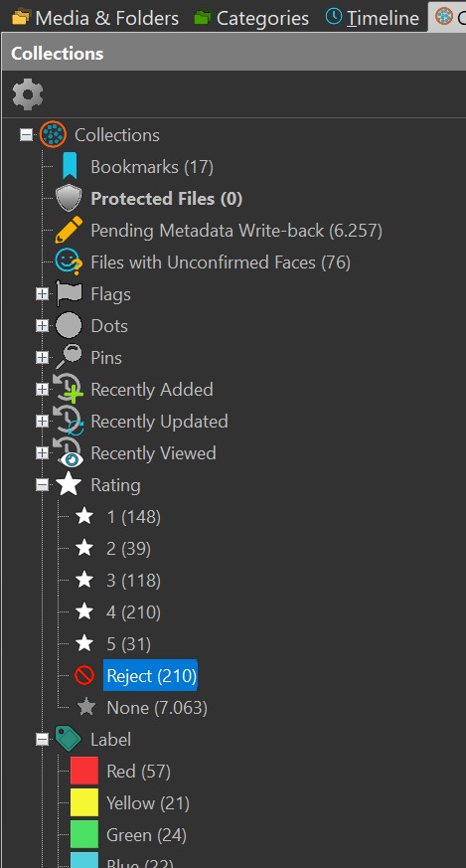Image resolution: width=466 pixels, height=868 pixels.
Task: Click the star icon beside 3 (118)
Action: (84, 580)
